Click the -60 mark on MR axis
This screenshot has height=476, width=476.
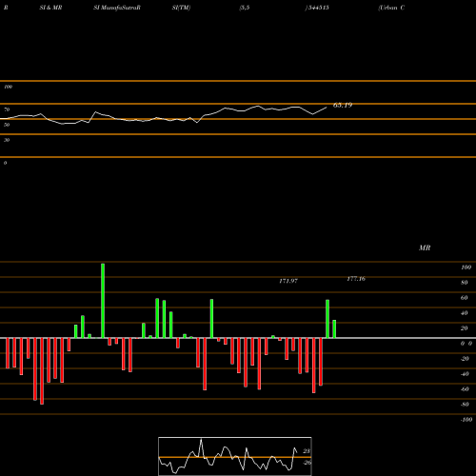click(465, 389)
